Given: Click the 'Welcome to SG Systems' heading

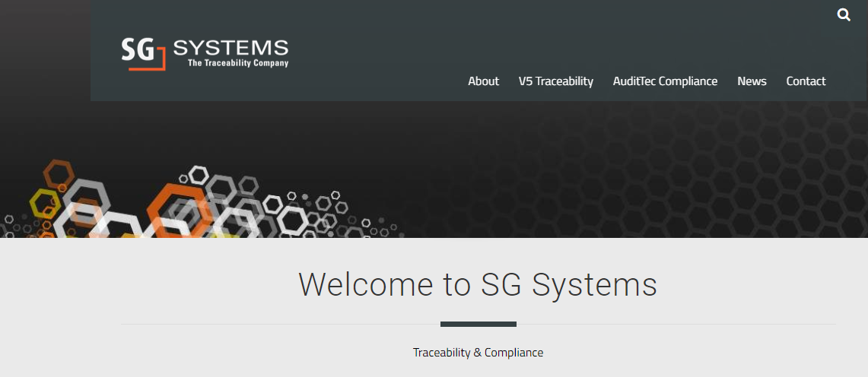Looking at the screenshot, I should [x=478, y=284].
